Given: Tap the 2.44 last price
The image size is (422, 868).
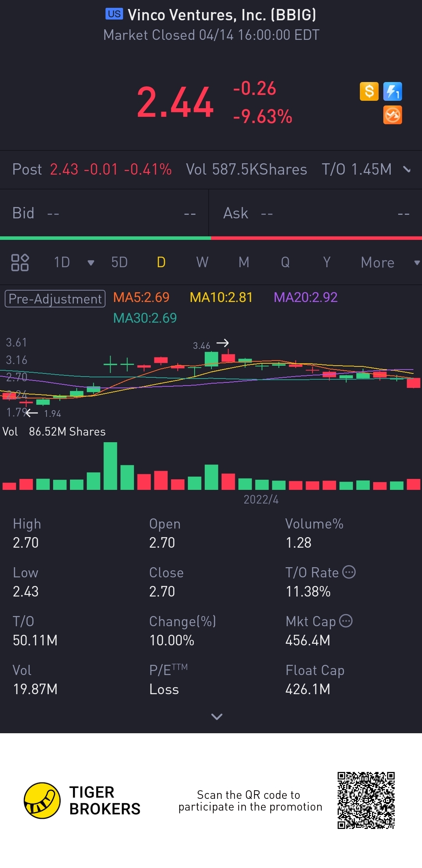Looking at the screenshot, I should tap(175, 102).
